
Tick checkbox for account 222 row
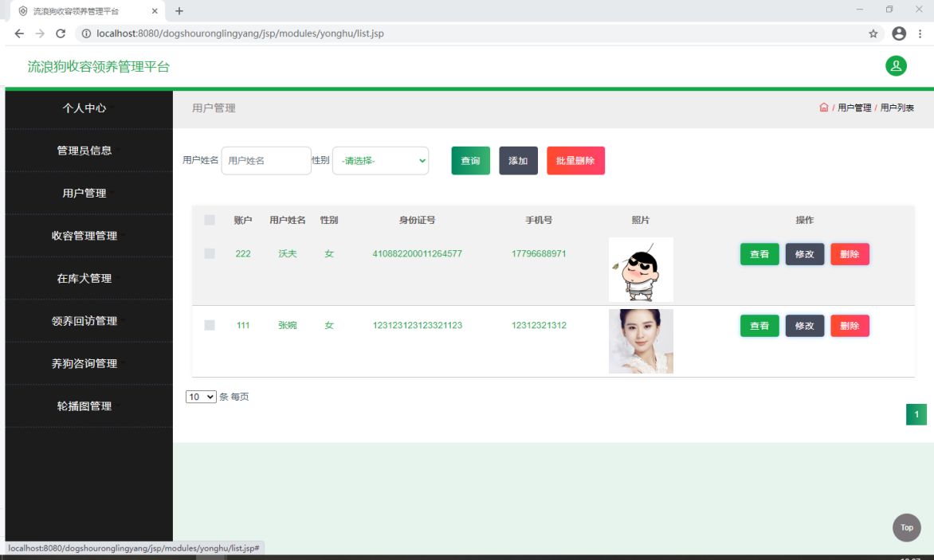click(x=209, y=253)
